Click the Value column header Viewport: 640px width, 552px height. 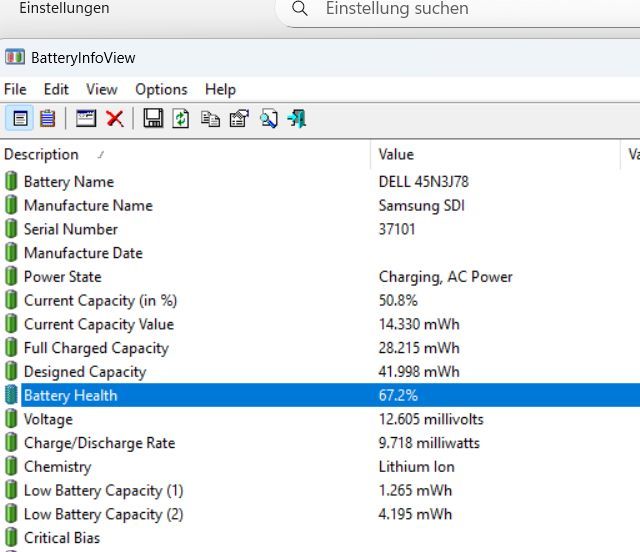pos(396,154)
